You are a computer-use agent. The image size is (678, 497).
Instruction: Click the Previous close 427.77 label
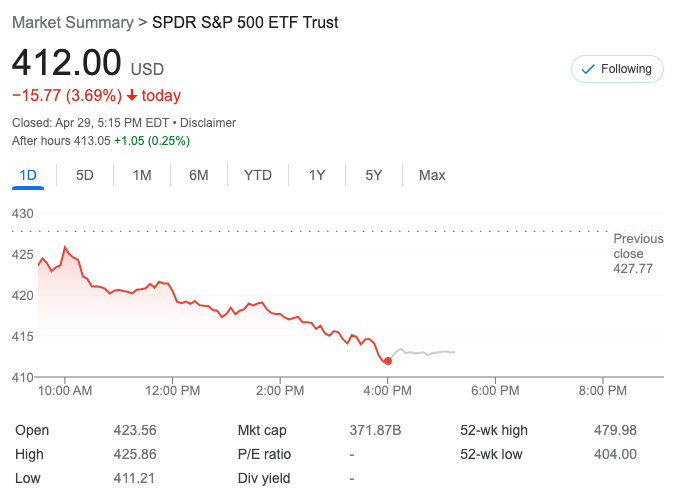point(638,254)
